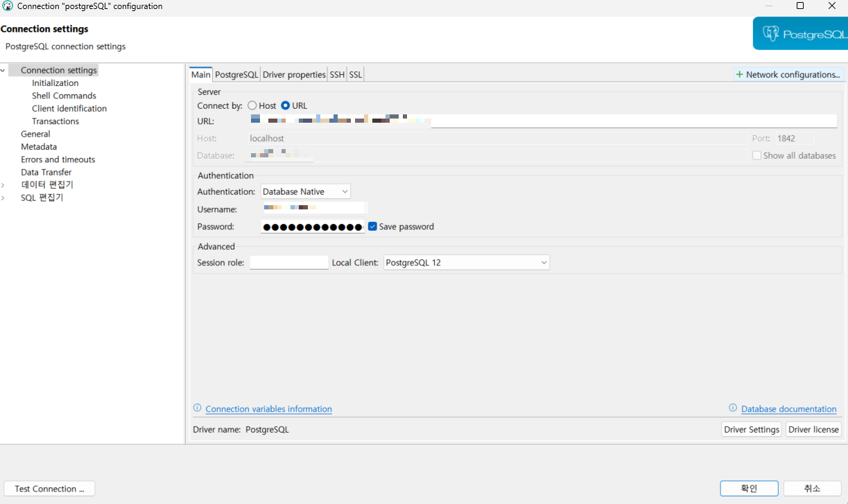Open the SSL tab
This screenshot has width=848, height=504.
(x=356, y=74)
